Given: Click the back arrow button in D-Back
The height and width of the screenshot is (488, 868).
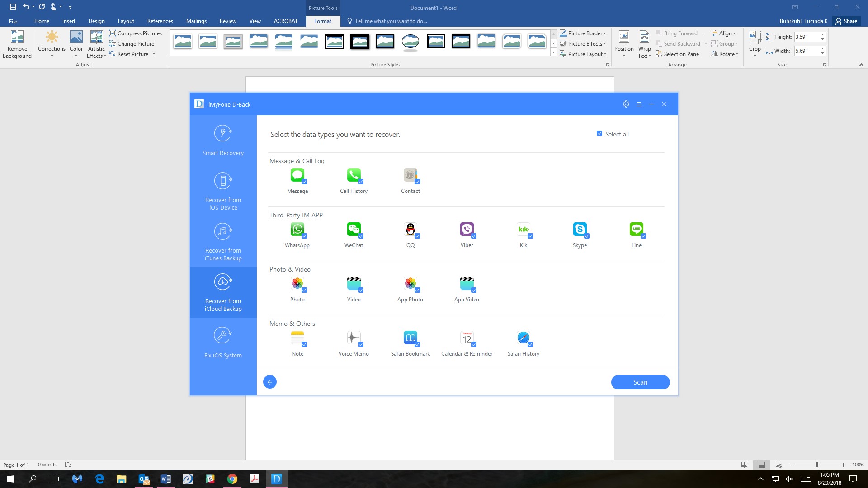Looking at the screenshot, I should [270, 382].
